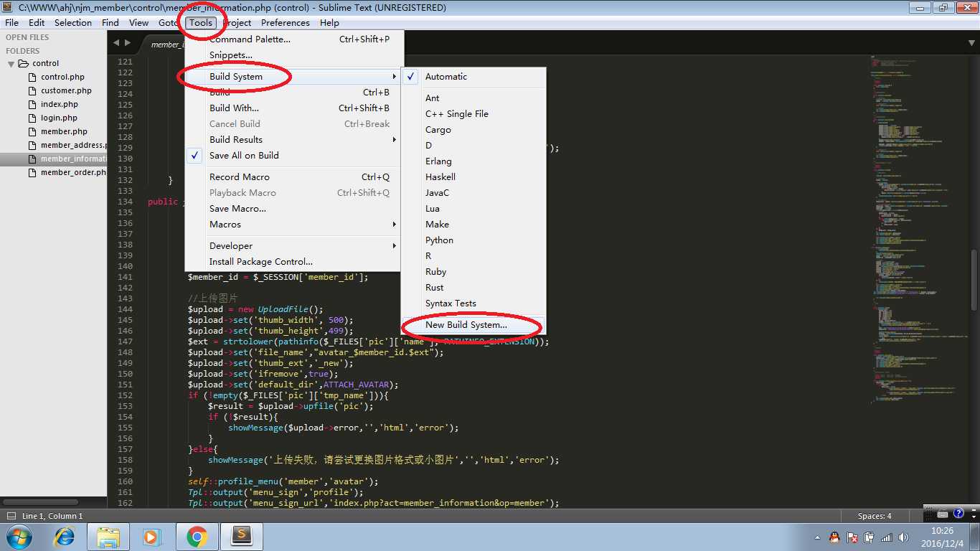Click the taskbar clock showing 10:26
The height and width of the screenshot is (551, 980).
point(942,537)
